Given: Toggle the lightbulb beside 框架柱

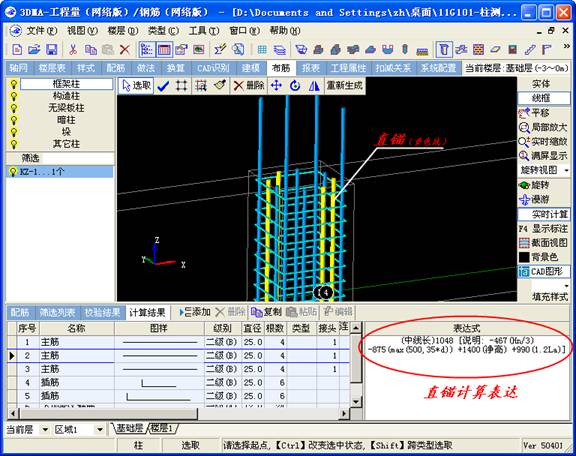Looking at the screenshot, I should point(14,84).
